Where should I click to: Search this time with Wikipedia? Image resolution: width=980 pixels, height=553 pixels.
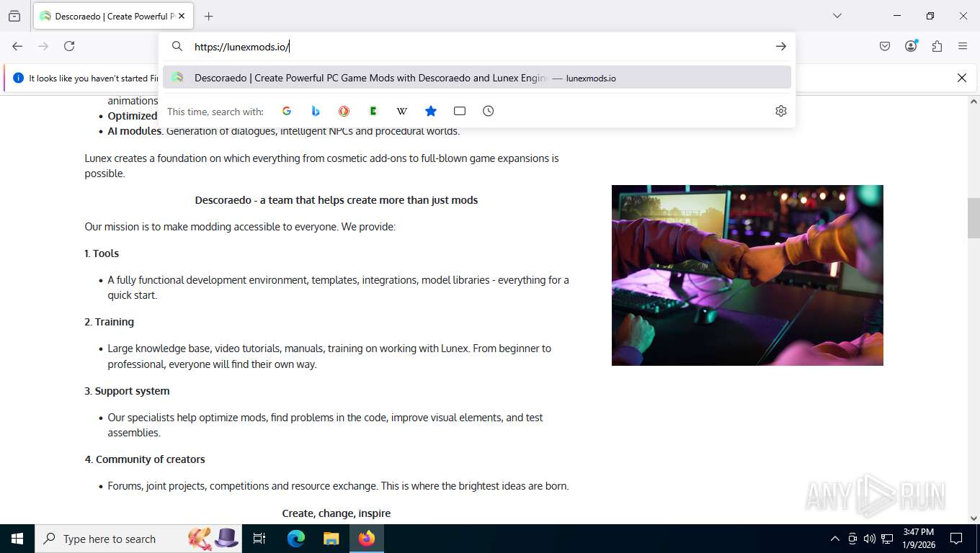point(402,111)
